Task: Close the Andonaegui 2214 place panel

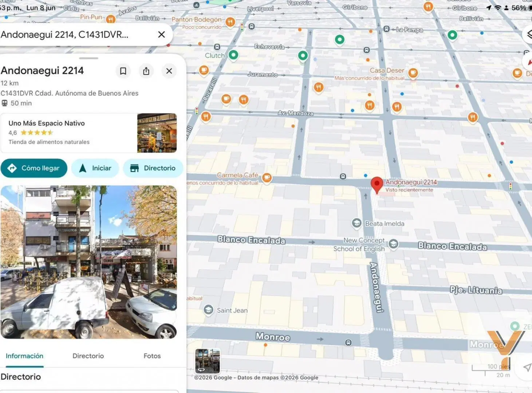Action: 169,71
